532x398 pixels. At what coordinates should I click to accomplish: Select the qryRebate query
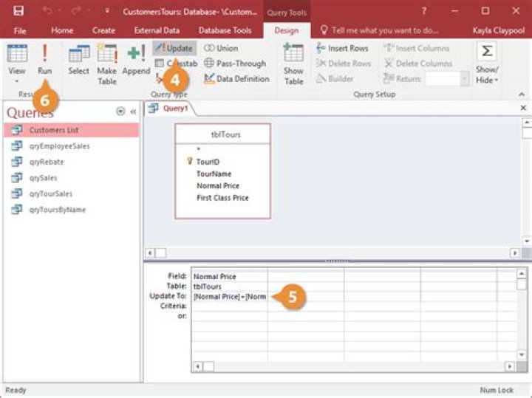click(72, 162)
